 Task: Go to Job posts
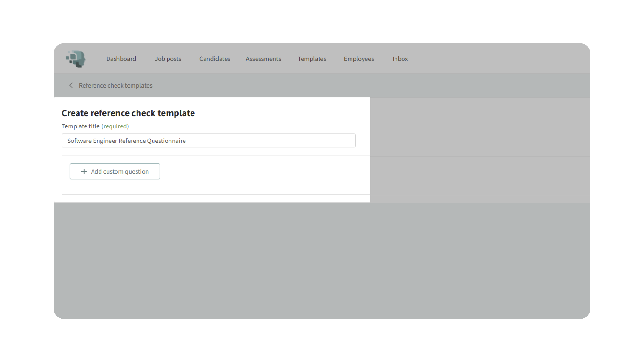coord(168,59)
